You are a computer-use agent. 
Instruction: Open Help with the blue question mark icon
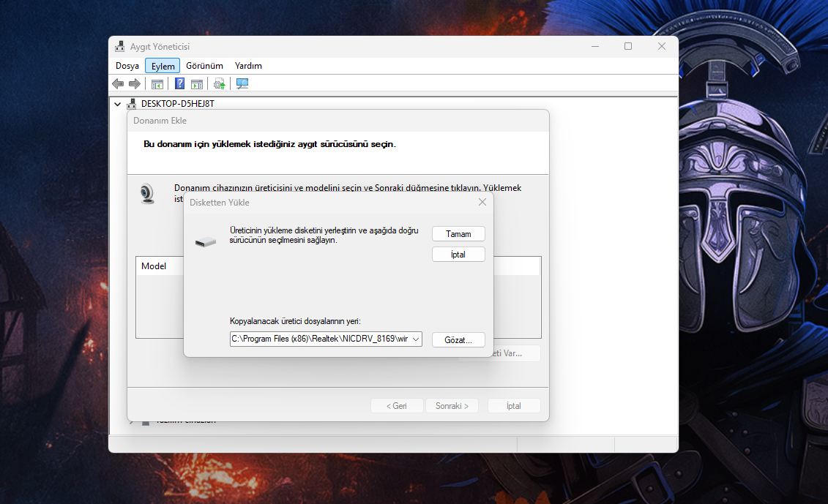tap(179, 83)
